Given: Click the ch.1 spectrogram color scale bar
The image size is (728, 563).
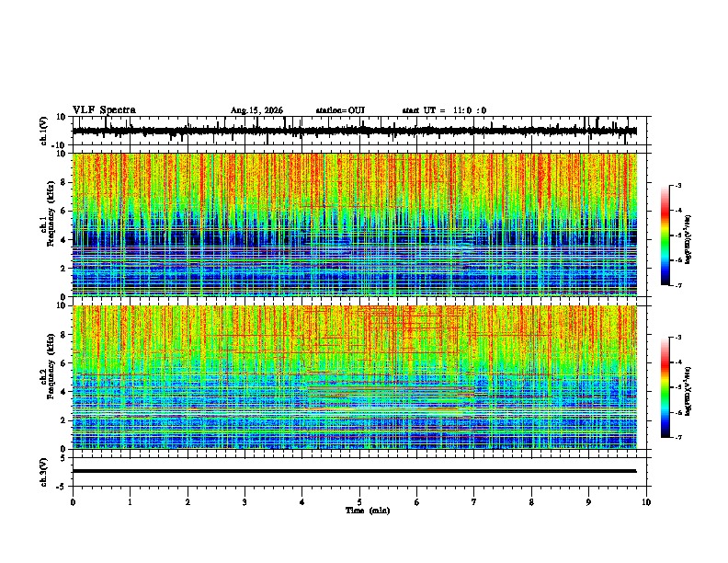Looking at the screenshot, I should 665,236.
